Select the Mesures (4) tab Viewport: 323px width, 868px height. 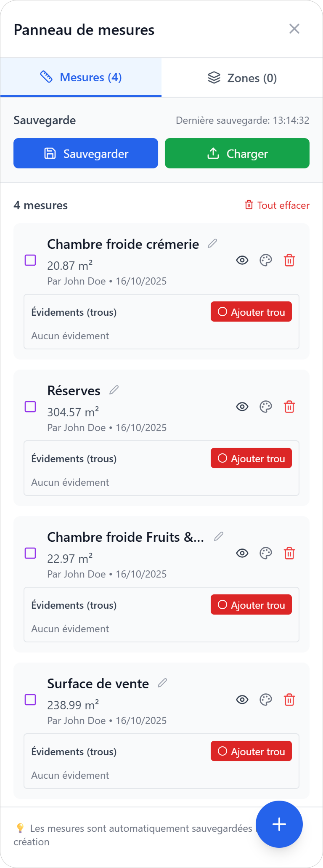pos(81,77)
